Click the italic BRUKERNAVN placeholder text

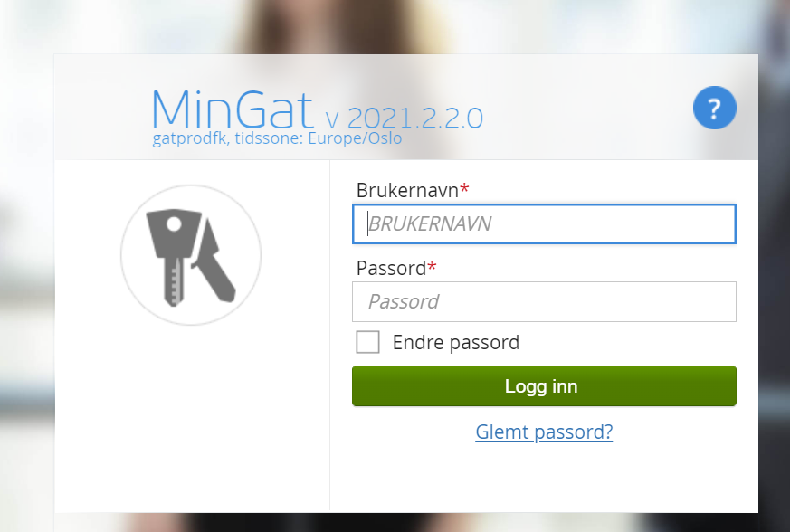[430, 223]
